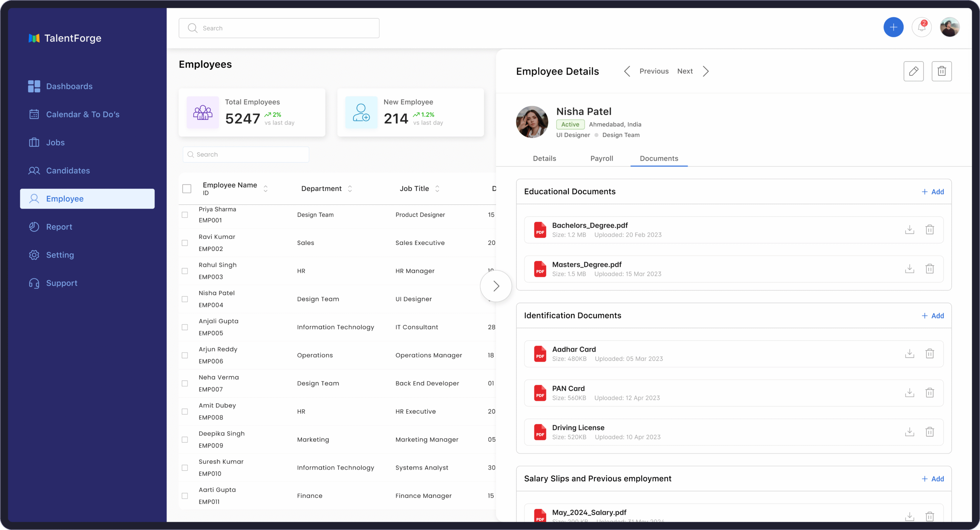The height and width of the screenshot is (530, 980).
Task: Click the top global Search field
Action: coord(279,28)
